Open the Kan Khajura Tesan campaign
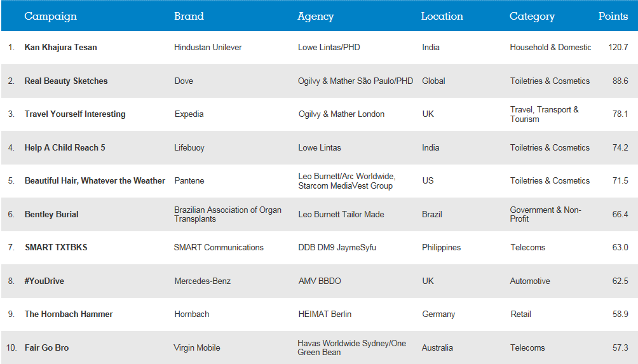Image resolution: width=638 pixels, height=364 pixels. [60, 48]
